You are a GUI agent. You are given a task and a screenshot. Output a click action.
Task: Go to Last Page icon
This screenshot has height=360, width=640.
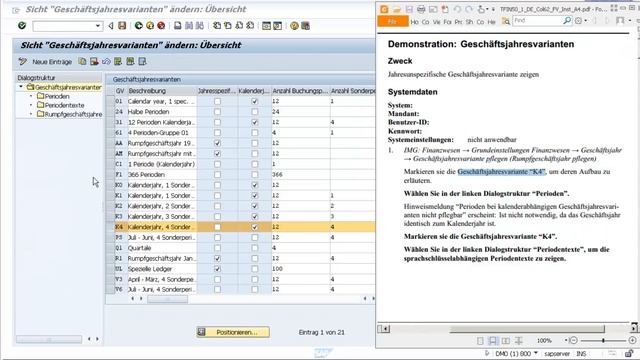coord(250,26)
